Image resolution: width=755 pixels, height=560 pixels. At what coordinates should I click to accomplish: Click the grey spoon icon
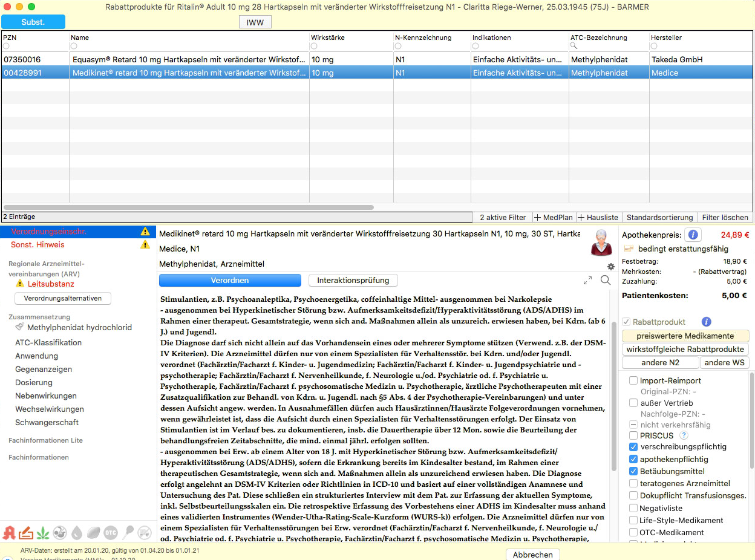click(x=128, y=533)
